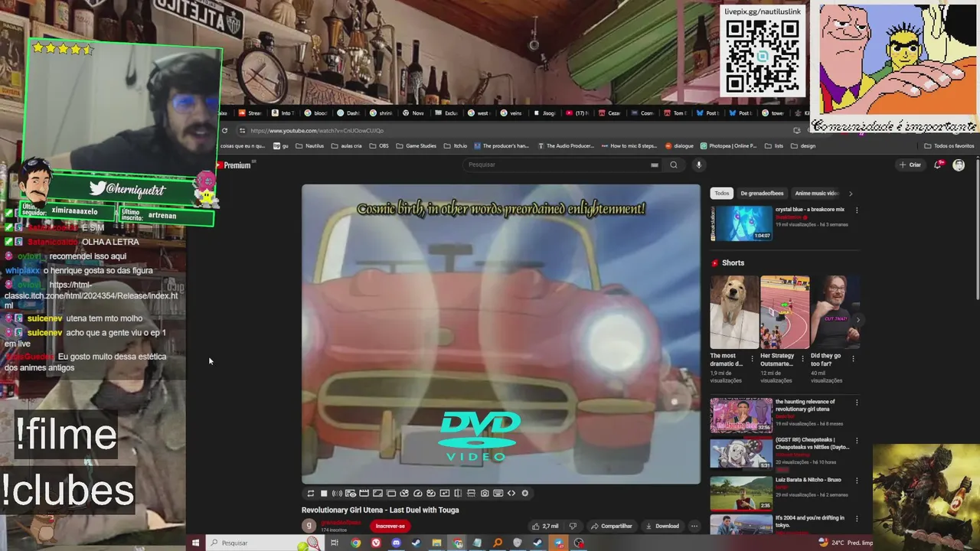Click the speedometer playback speed icon
Viewport: 980px width, 551px height.
[x=418, y=494]
